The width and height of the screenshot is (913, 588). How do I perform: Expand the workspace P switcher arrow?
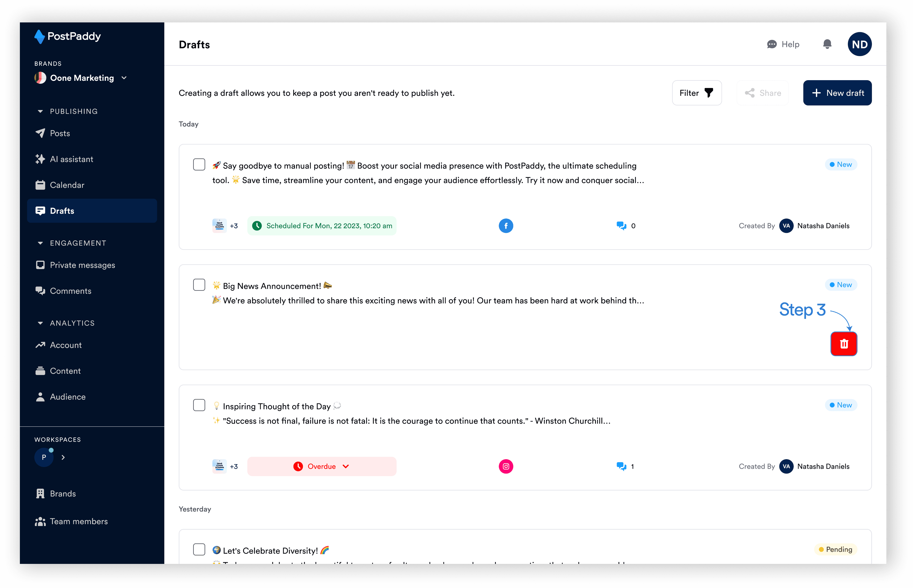click(63, 457)
